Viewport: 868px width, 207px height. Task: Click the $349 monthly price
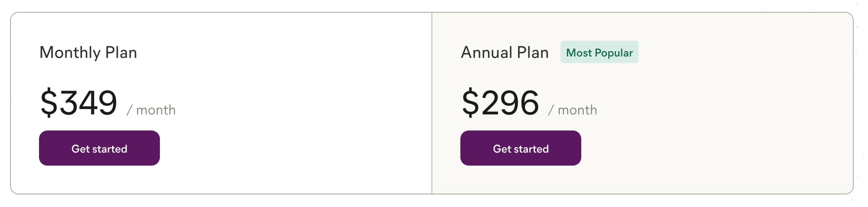click(x=79, y=103)
